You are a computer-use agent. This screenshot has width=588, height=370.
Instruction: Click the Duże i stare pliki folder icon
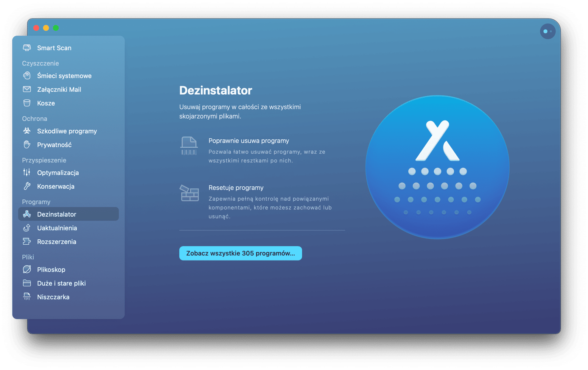click(27, 283)
